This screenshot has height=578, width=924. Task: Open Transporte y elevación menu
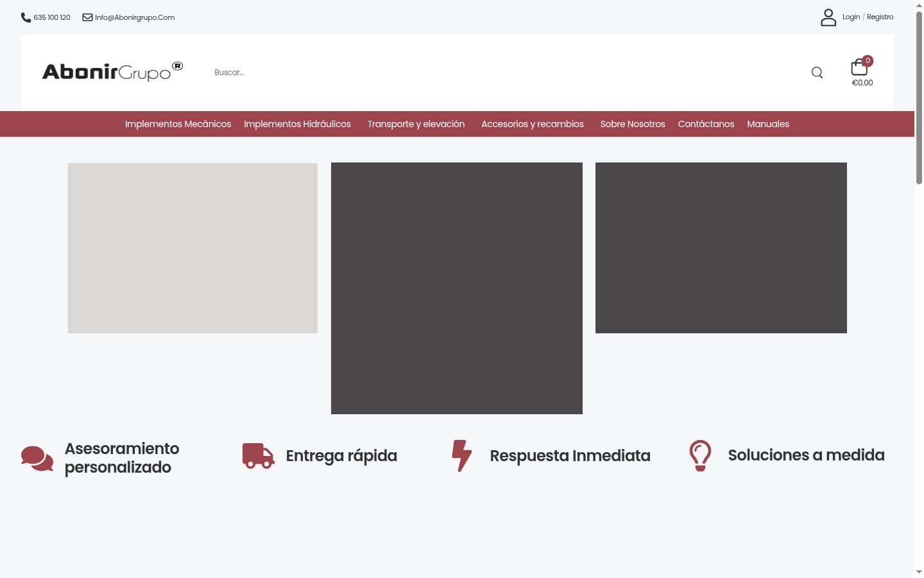(x=416, y=124)
